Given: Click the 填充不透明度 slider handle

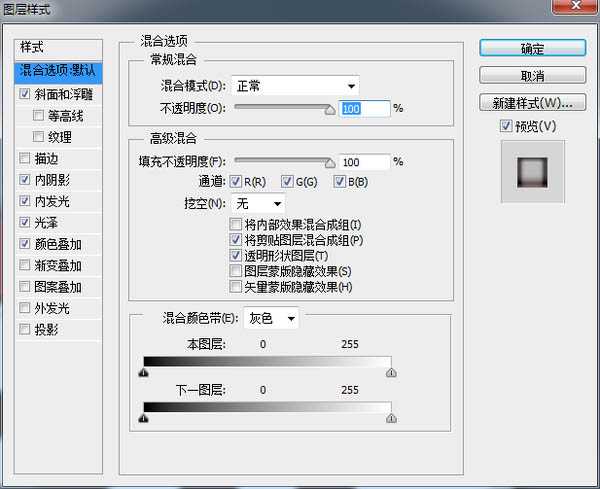Looking at the screenshot, I should pos(329,163).
